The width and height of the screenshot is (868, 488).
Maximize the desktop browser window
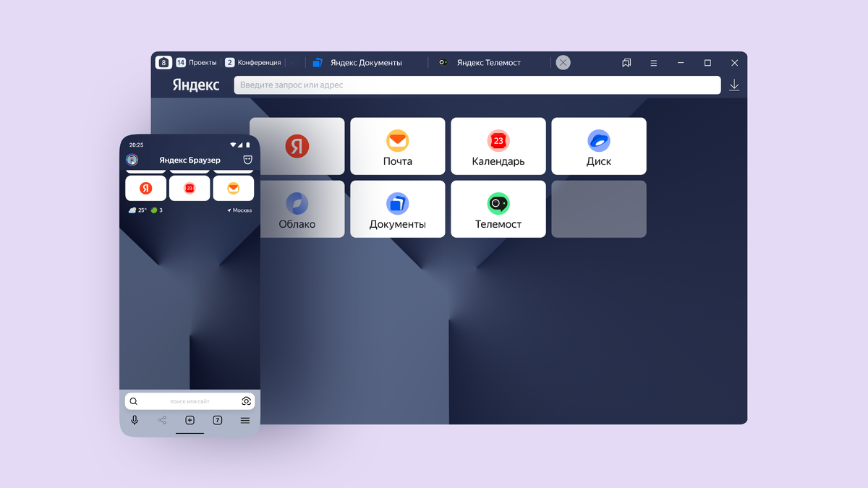[707, 63]
